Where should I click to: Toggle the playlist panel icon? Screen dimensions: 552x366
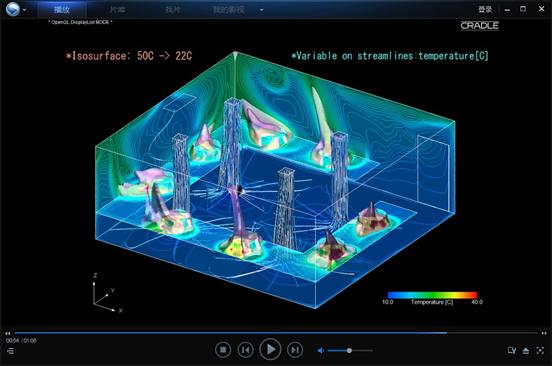click(x=11, y=351)
